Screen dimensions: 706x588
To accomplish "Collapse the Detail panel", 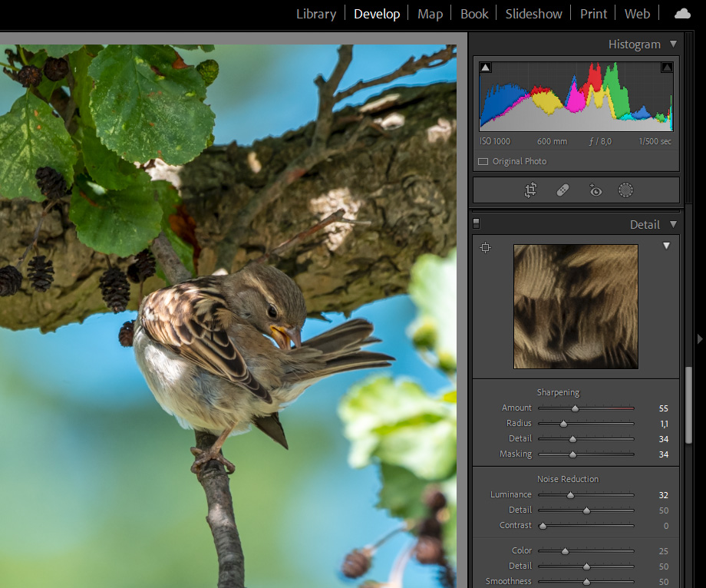I will (x=673, y=225).
